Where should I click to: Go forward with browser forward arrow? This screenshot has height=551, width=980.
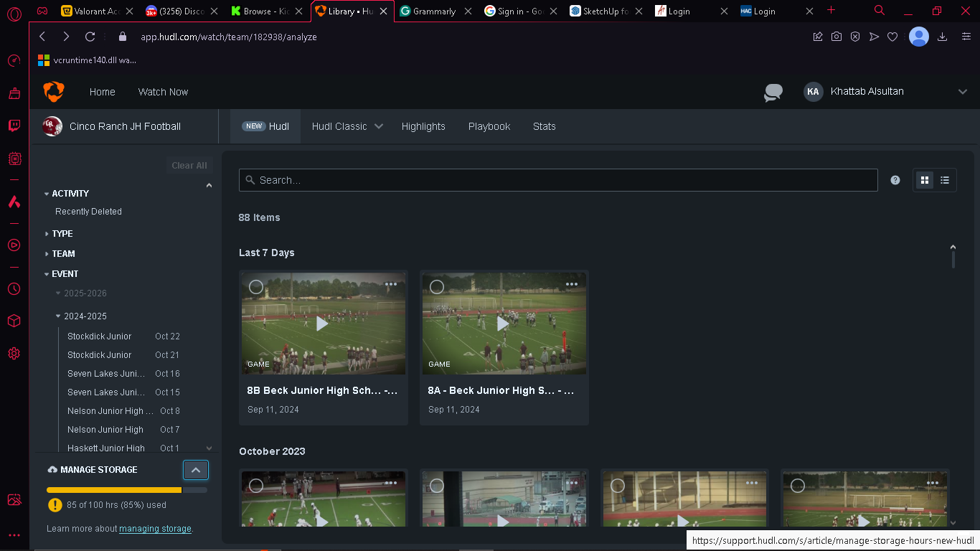coord(66,37)
